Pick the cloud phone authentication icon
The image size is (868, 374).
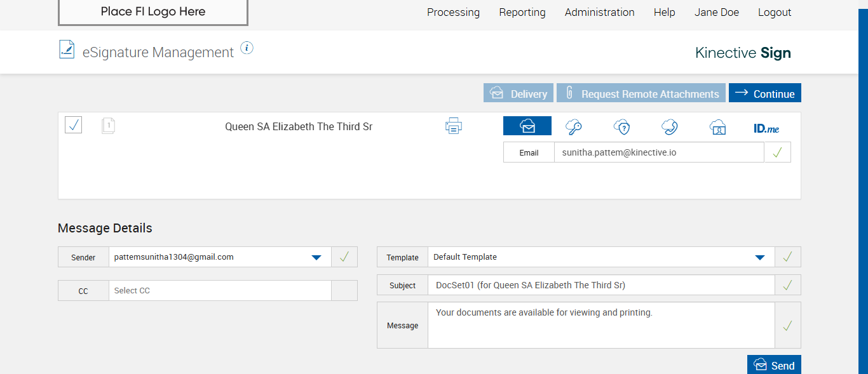click(x=669, y=127)
